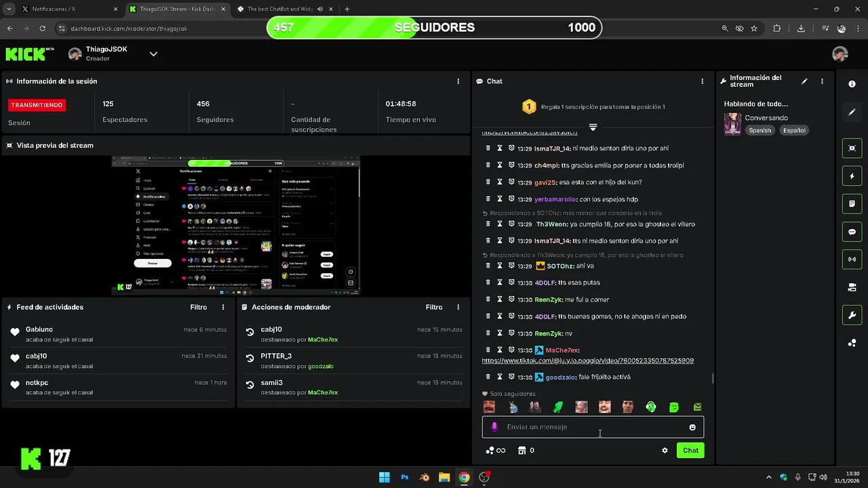Open the shop icon below chat
868x488 pixels.
pyautogui.click(x=522, y=450)
